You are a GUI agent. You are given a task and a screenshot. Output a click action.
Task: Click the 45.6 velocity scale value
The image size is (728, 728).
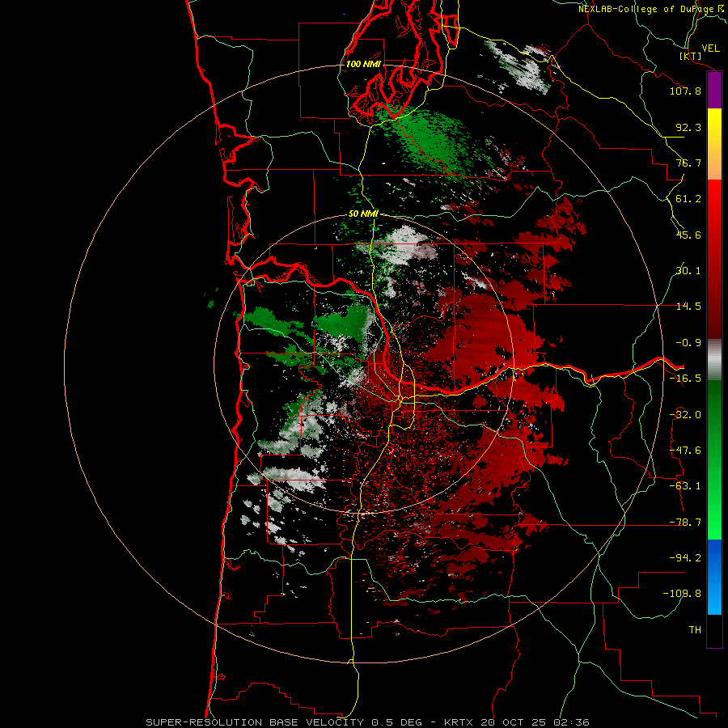point(688,235)
